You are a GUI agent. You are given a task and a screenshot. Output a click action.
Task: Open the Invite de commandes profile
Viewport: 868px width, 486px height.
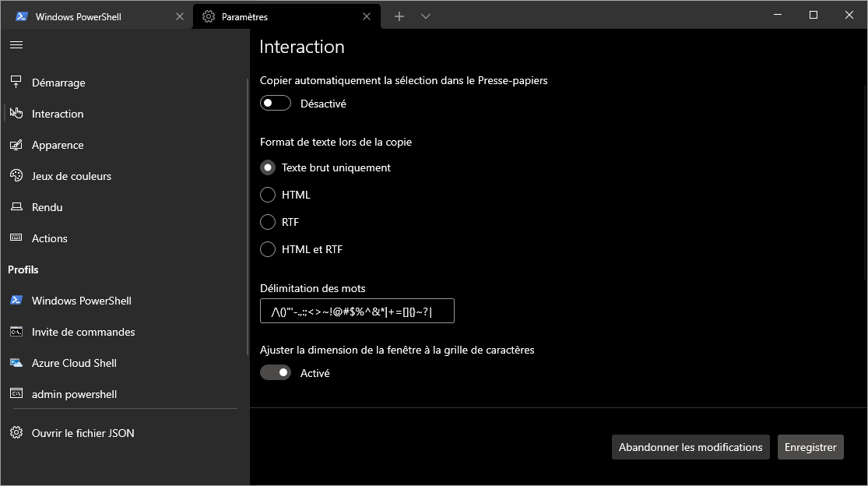click(83, 332)
